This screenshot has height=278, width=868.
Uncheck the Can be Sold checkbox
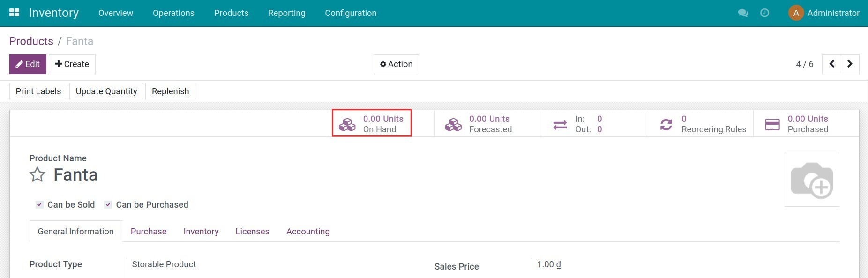(x=39, y=204)
